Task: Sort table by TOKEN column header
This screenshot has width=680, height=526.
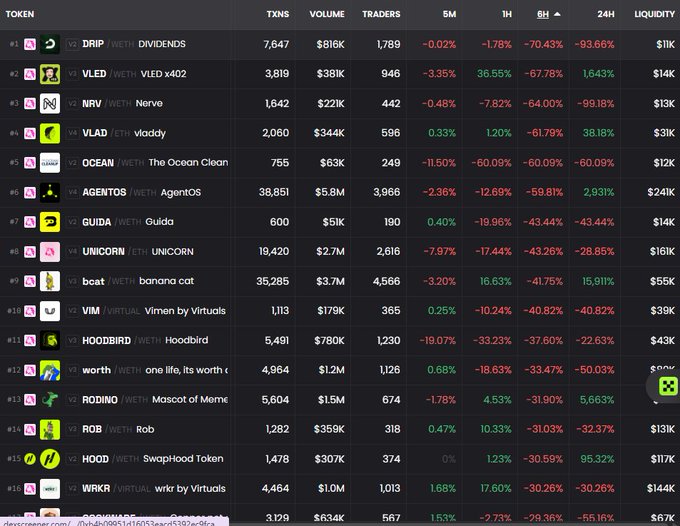Action: [20, 14]
